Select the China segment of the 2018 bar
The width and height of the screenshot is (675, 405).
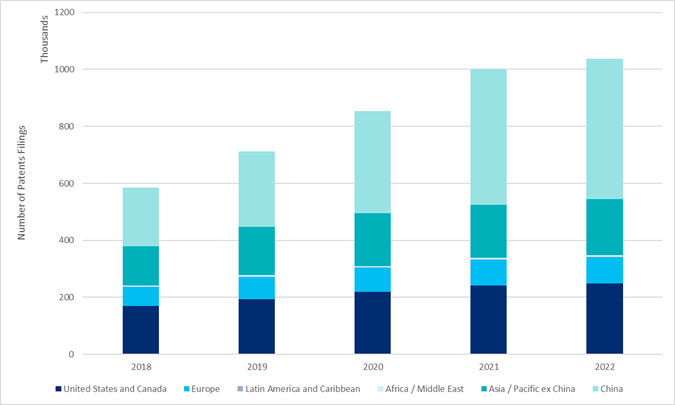point(140,216)
